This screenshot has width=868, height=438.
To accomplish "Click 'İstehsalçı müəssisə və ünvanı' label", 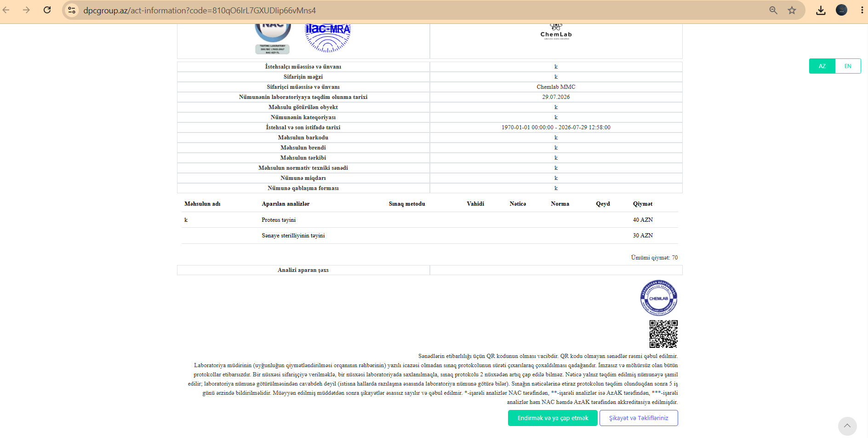I will coord(303,67).
